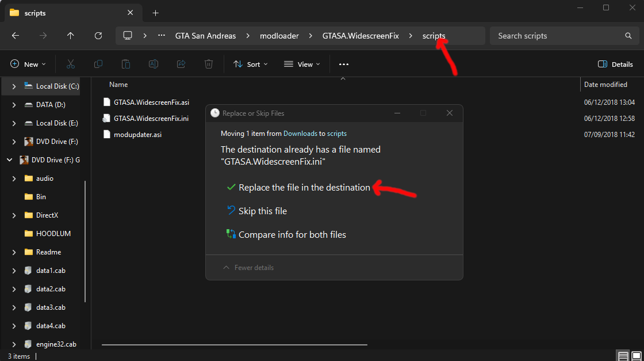Minimize the Replace or Skip Files dialog
644x361 pixels.
(x=397, y=113)
